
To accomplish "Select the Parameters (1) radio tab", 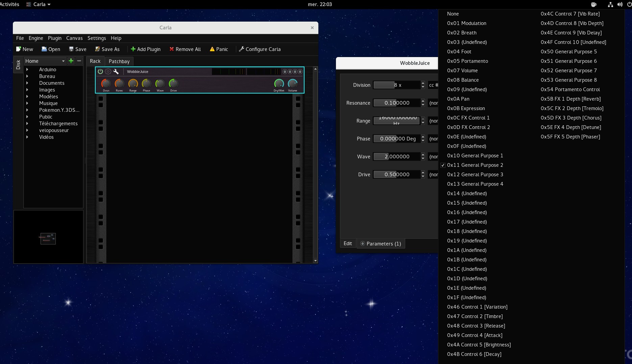I will 381,244.
